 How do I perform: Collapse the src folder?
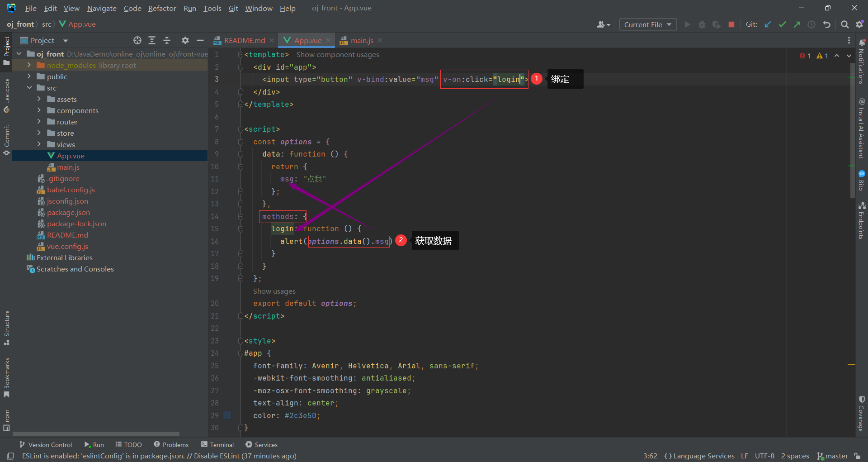click(x=29, y=88)
